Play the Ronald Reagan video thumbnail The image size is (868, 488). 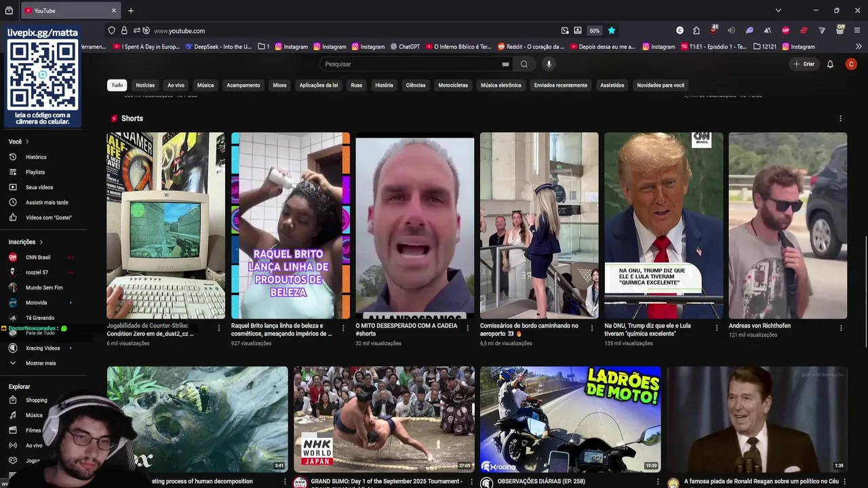pyautogui.click(x=757, y=419)
